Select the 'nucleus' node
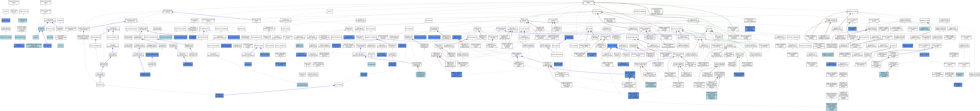Viewport: 980px width, 111px height. pos(60,46)
